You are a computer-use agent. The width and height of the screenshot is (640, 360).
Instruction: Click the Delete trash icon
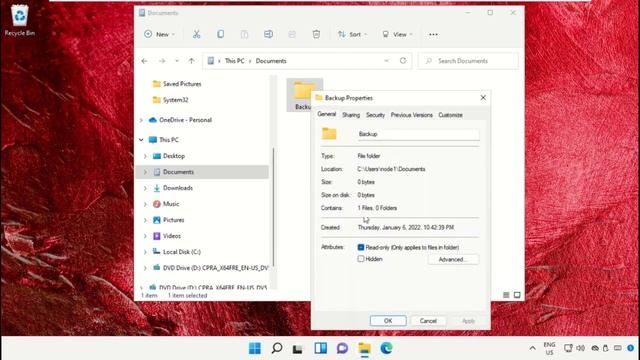tap(316, 34)
